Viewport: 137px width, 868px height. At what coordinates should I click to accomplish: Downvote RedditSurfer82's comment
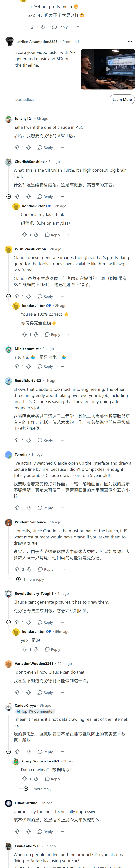point(29,440)
